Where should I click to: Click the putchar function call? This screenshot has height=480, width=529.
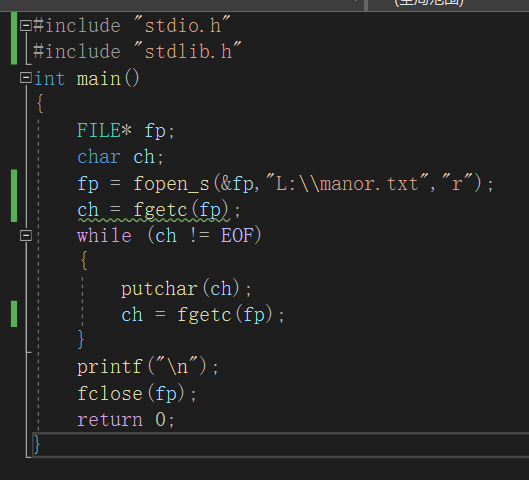(159, 289)
